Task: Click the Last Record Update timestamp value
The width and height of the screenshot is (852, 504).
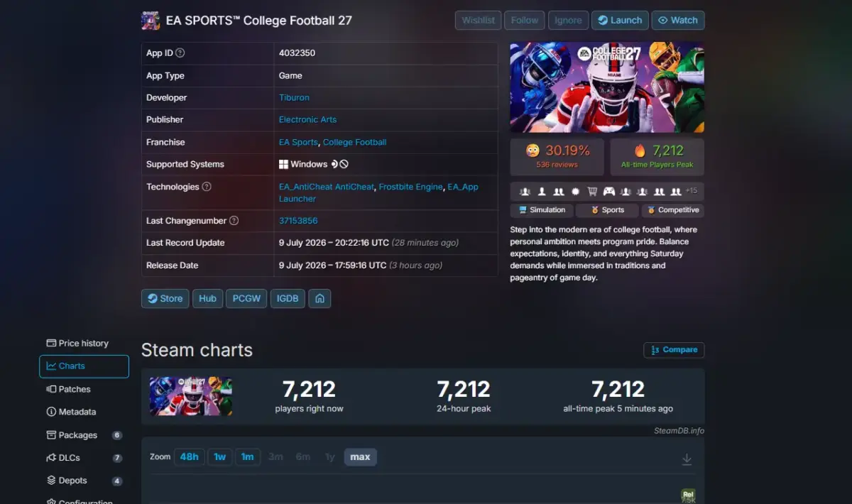Action: tap(368, 243)
